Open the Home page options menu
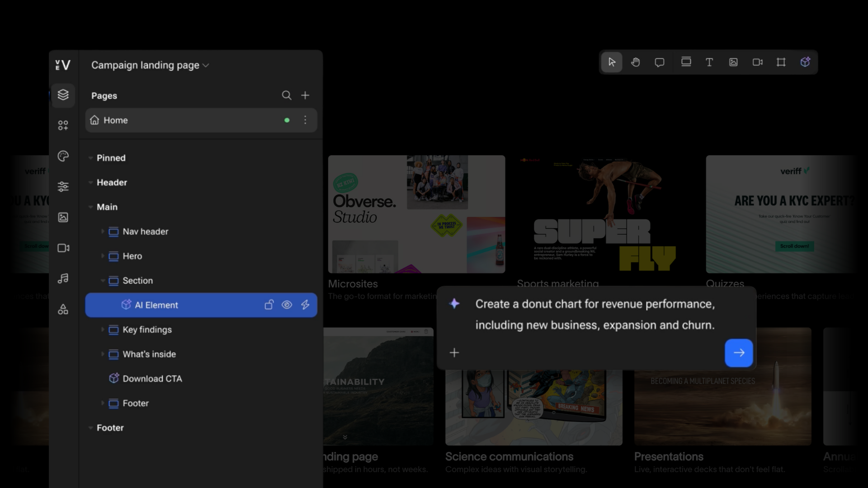This screenshot has height=488, width=868. click(x=305, y=120)
